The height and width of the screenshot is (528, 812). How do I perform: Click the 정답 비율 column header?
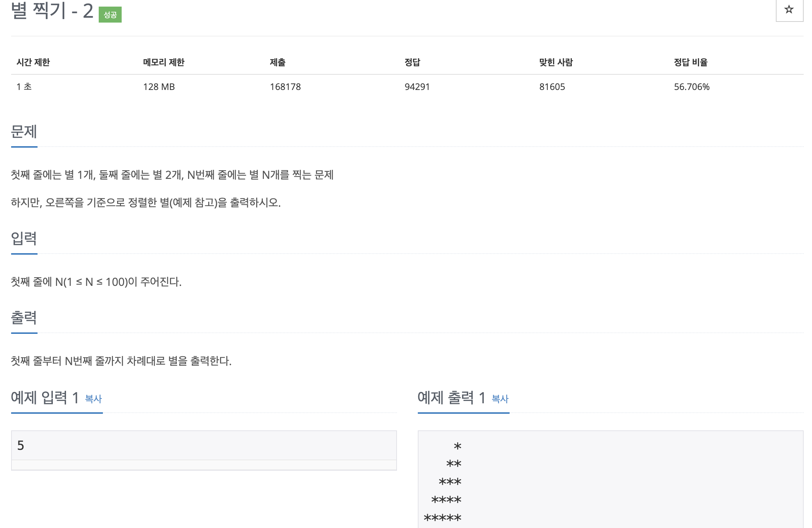(x=691, y=62)
